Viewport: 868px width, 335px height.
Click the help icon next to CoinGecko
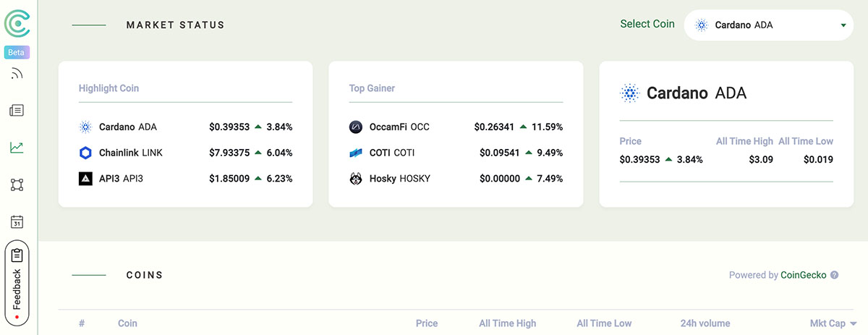(x=835, y=275)
